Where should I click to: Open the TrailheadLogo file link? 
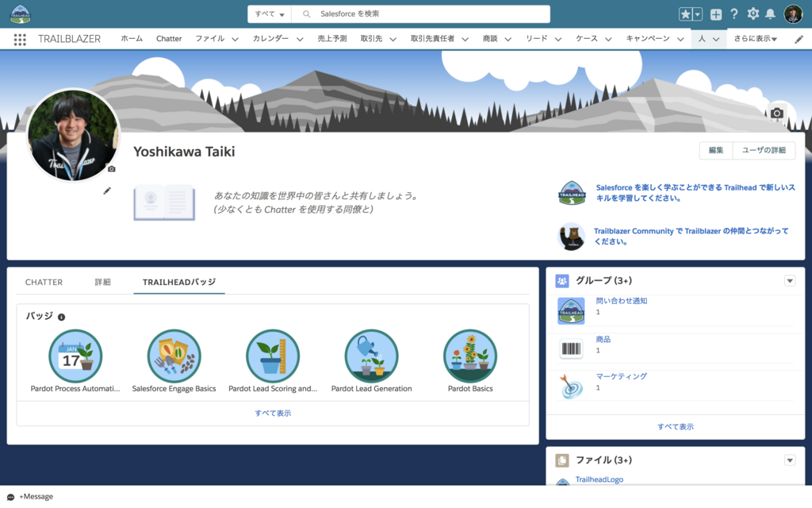pyautogui.click(x=599, y=480)
